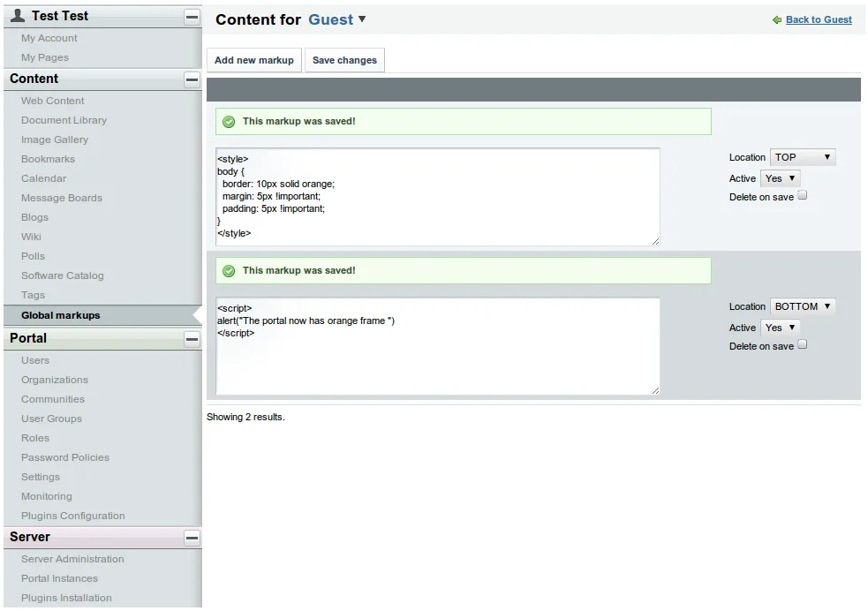Open the Location dropdown showing BOTTOM
Image resolution: width=868 pixels, height=611 pixels.
click(803, 306)
